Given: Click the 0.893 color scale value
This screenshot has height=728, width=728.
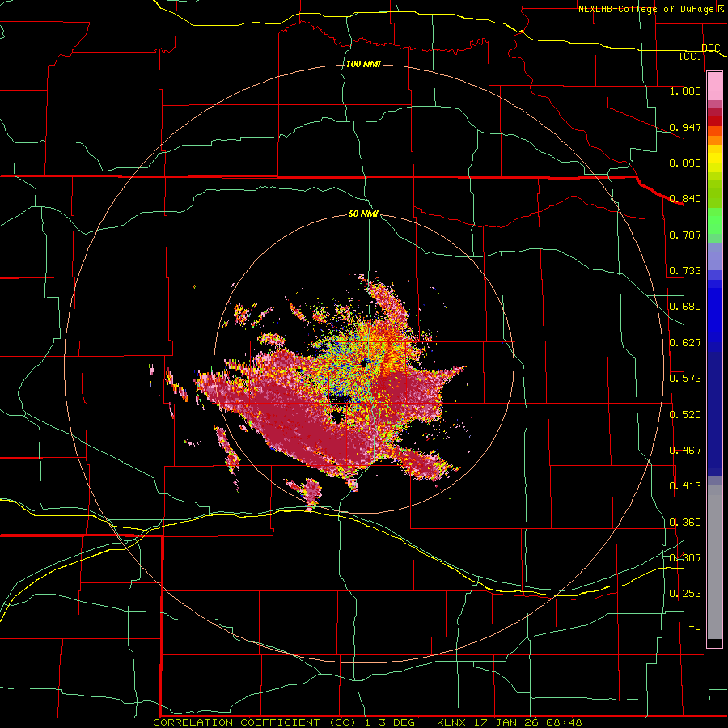Looking at the screenshot, I should (685, 163).
